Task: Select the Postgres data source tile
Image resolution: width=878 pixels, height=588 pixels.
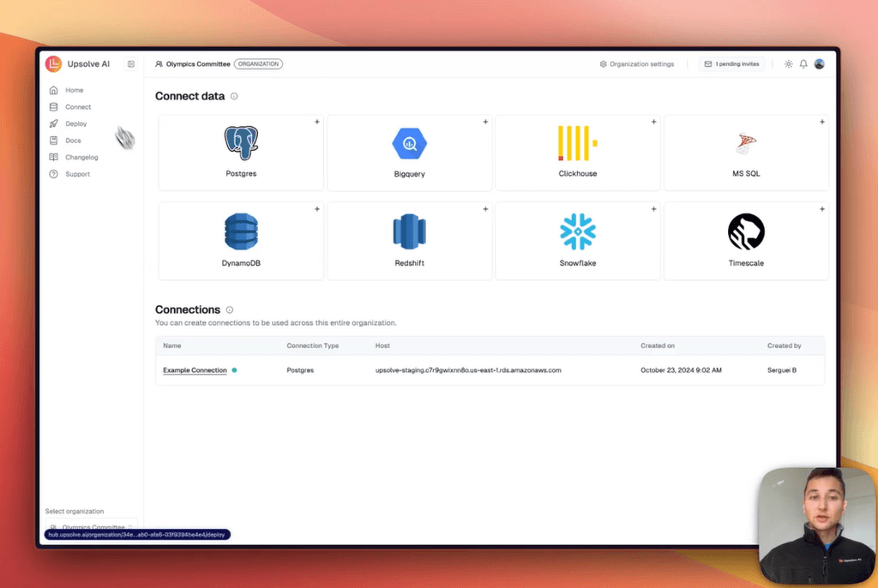Action: (x=240, y=152)
